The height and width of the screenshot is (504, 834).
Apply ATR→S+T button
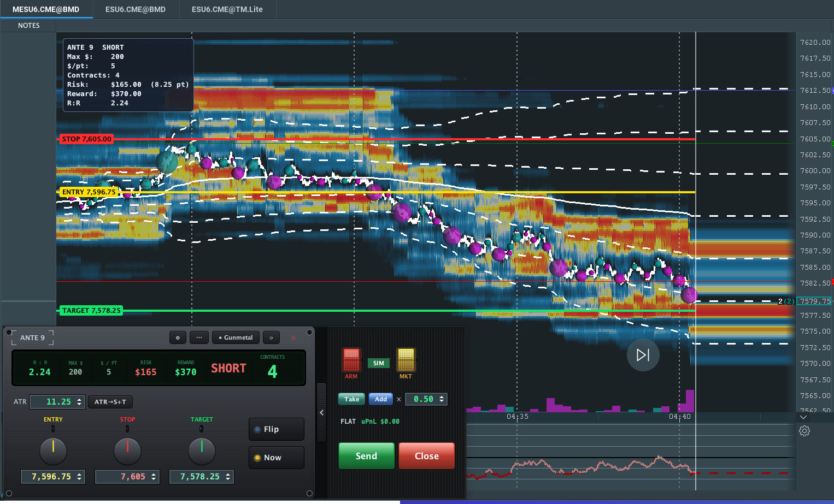[x=110, y=402]
